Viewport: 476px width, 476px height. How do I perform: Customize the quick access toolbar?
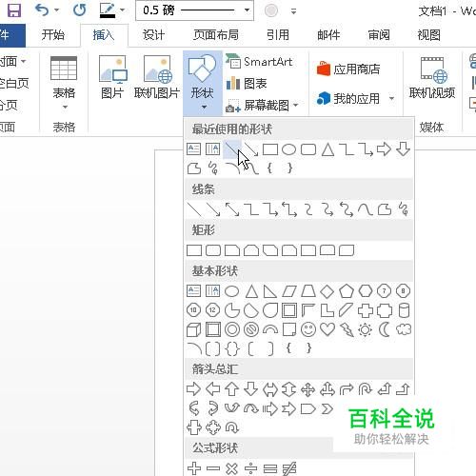(x=294, y=11)
